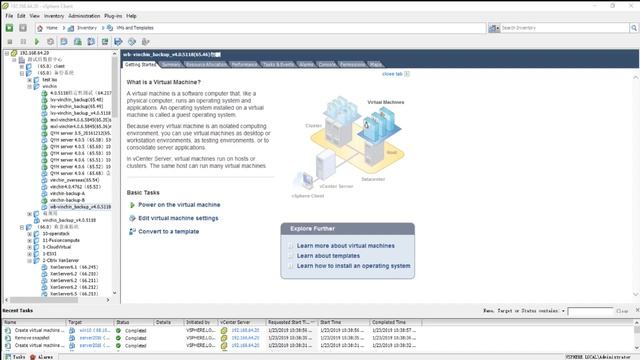The image size is (640, 360).
Task: Collapse the 2-Citrix XenServer folder
Action: (29, 260)
